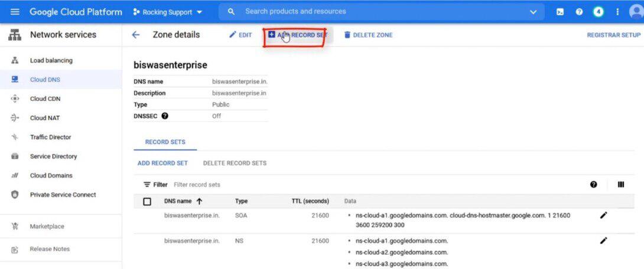Viewport: 644px width, 269px height.
Task: Open Release Notes in sidebar
Action: pyautogui.click(x=50, y=249)
